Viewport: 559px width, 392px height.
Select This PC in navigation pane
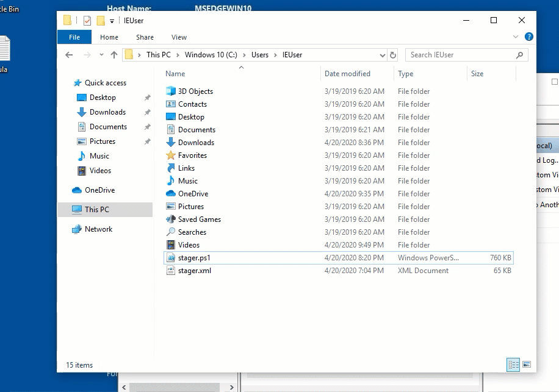point(105,210)
